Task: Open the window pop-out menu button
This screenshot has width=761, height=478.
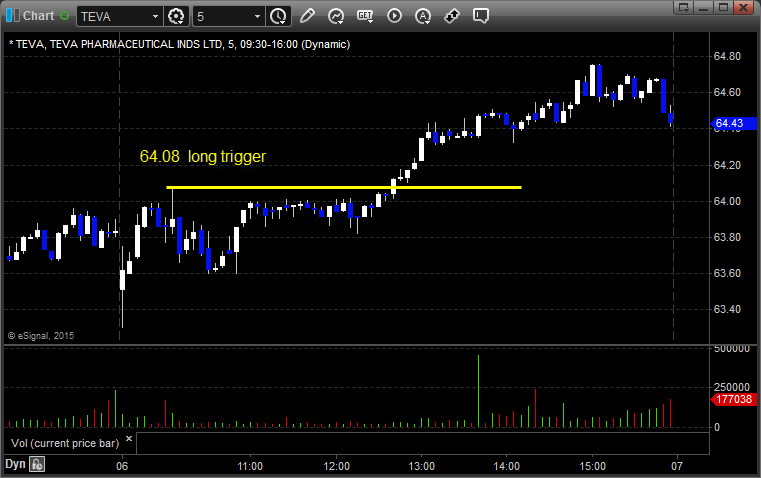Action: pos(684,7)
